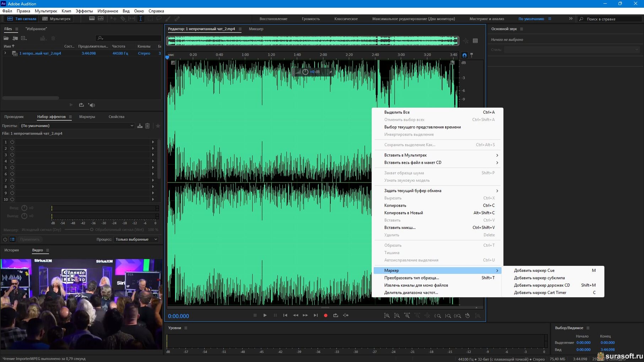644x362 pixels.
Task: Click the Dry/Wet mix slider
Action: 79,230
